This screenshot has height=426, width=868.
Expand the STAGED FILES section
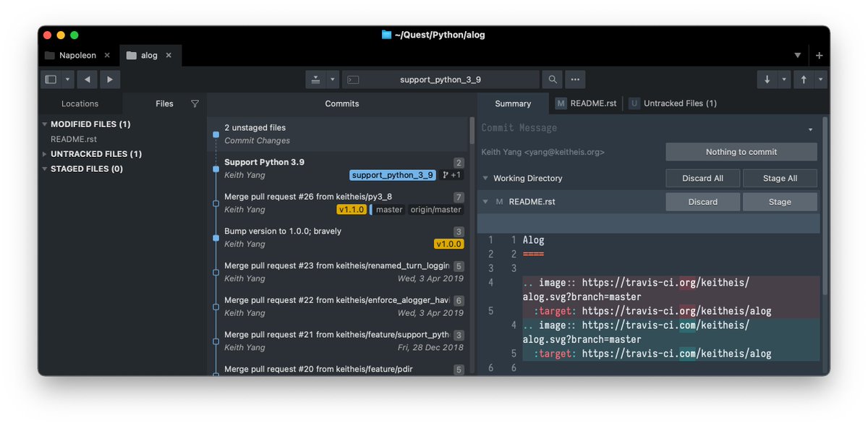(x=45, y=169)
